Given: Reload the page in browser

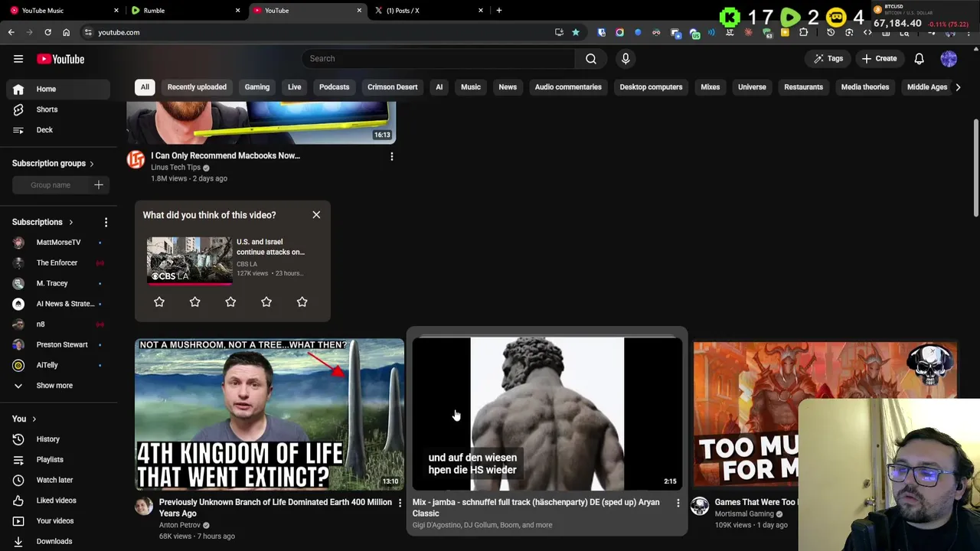Looking at the screenshot, I should pos(47,32).
